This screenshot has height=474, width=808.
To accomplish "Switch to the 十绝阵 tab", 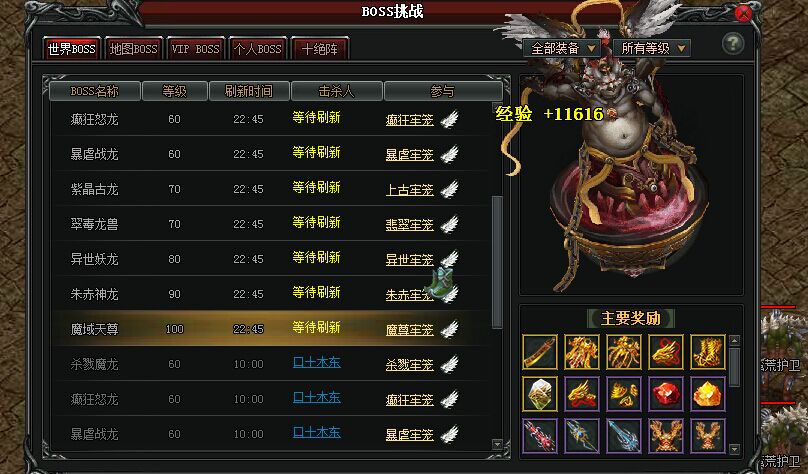I will pyautogui.click(x=320, y=49).
